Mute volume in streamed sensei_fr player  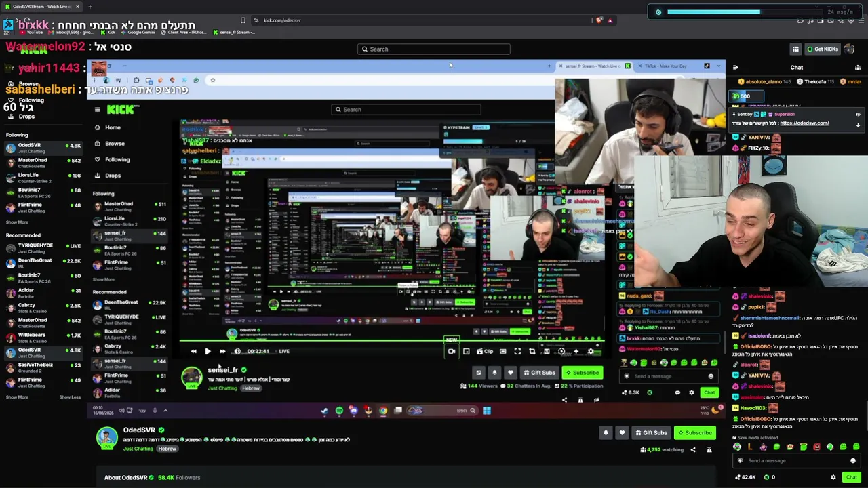[237, 352]
